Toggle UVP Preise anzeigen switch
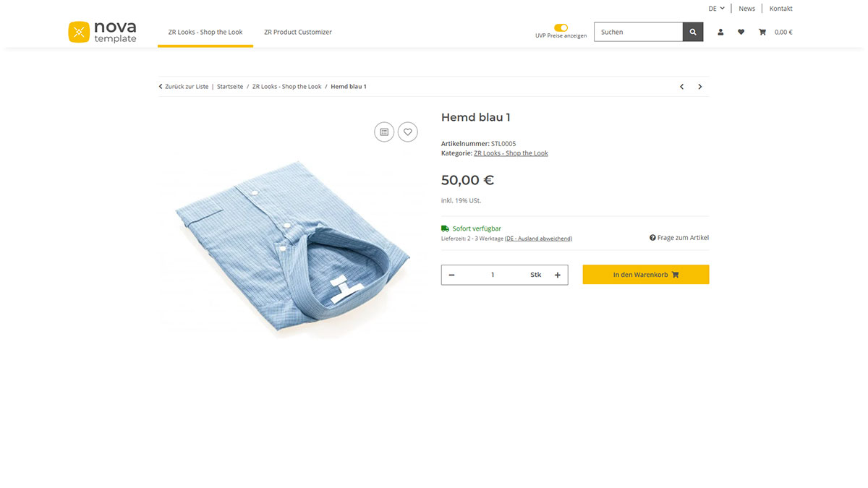Image resolution: width=868 pixels, height=488 pixels. point(561,27)
